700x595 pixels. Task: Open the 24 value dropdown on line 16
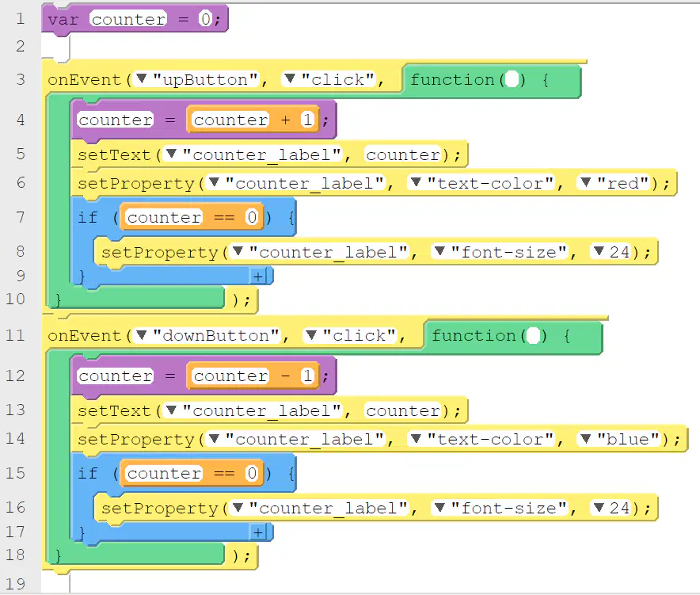click(599, 508)
